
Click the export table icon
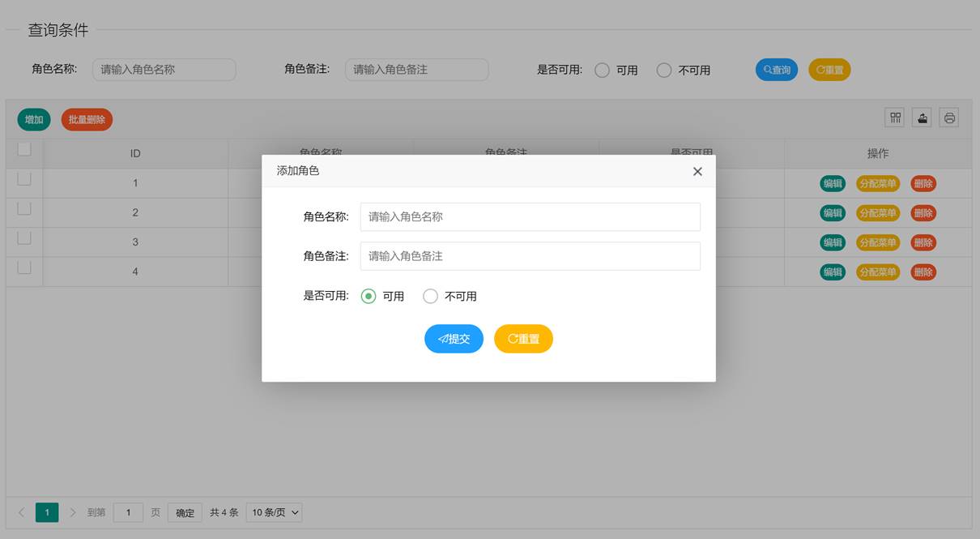922,118
